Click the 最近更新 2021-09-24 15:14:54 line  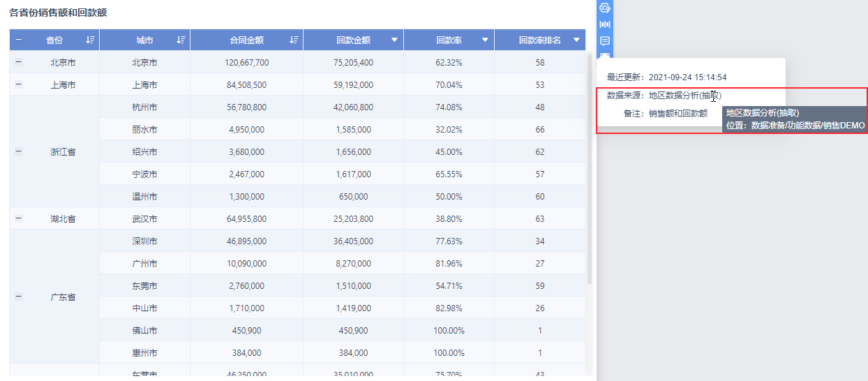tap(667, 77)
